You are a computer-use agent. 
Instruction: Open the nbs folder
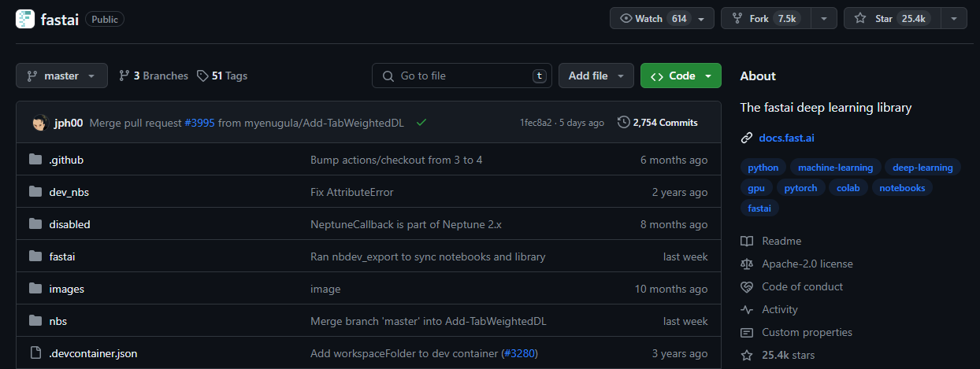(x=58, y=321)
